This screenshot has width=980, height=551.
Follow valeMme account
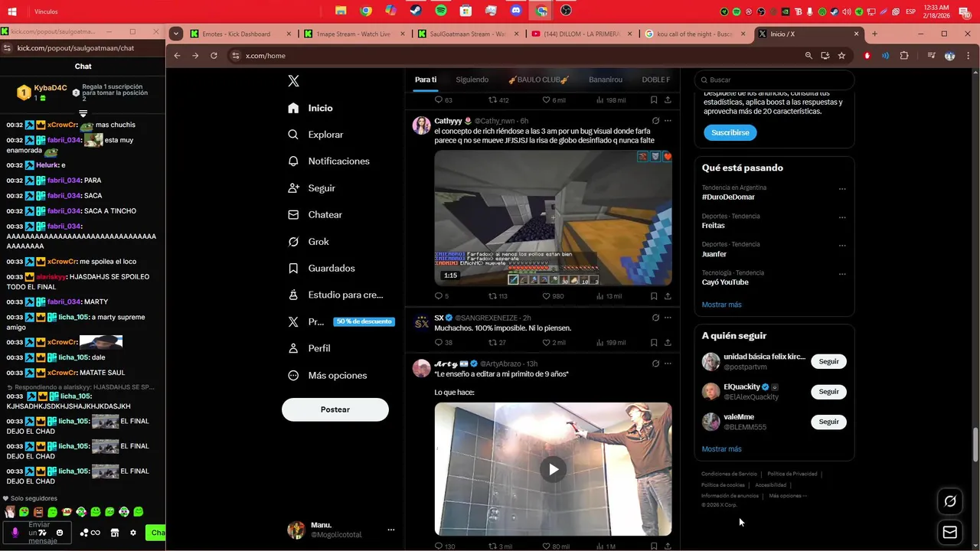pos(828,422)
